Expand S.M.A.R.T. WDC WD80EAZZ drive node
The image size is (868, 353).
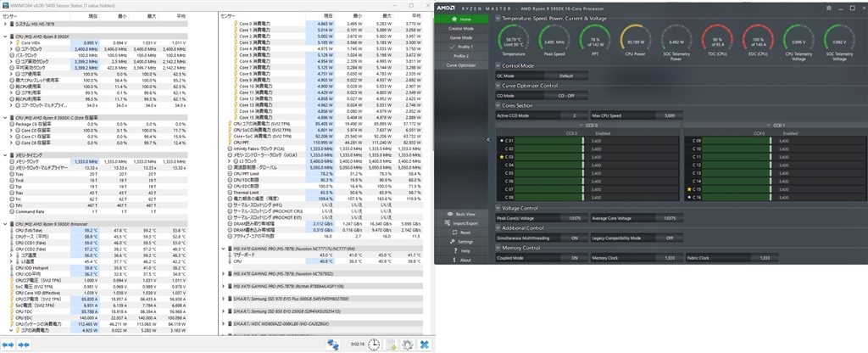tap(223, 322)
